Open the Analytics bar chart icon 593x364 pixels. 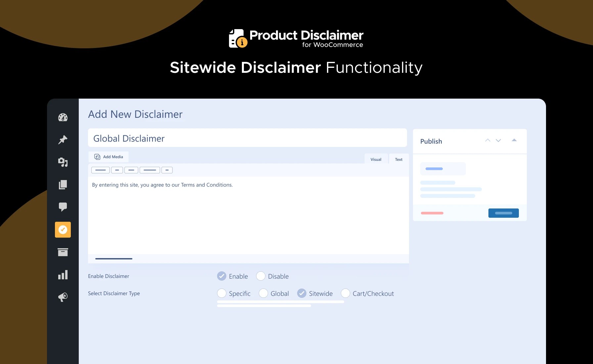[63, 275]
